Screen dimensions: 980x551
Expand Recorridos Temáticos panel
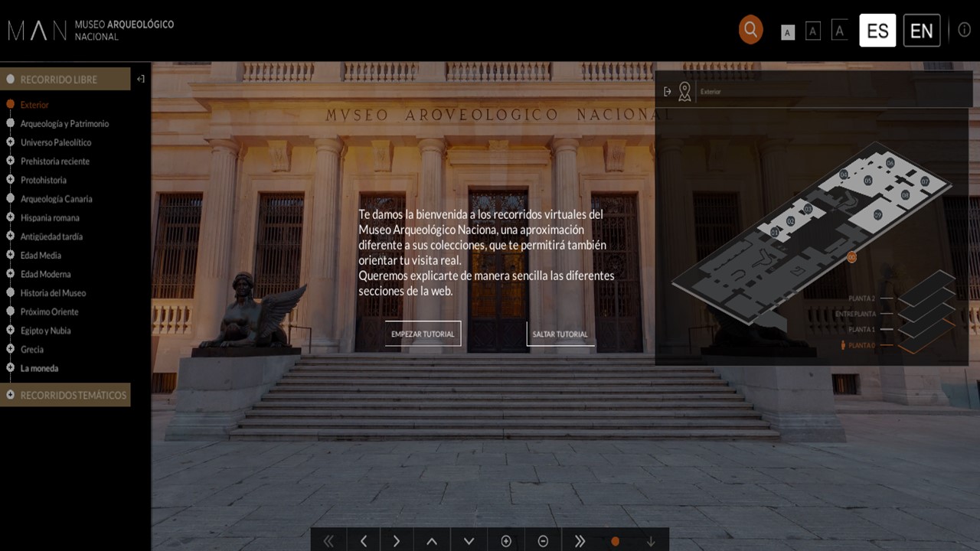click(65, 395)
